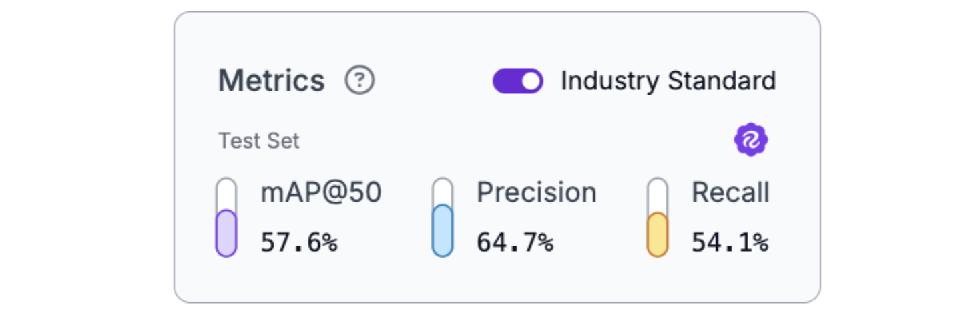Click the empty top of the Precision bar
980x311 pixels.
click(443, 190)
